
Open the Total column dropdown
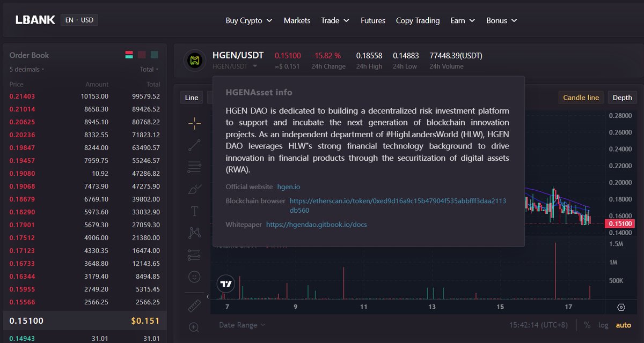[149, 69]
